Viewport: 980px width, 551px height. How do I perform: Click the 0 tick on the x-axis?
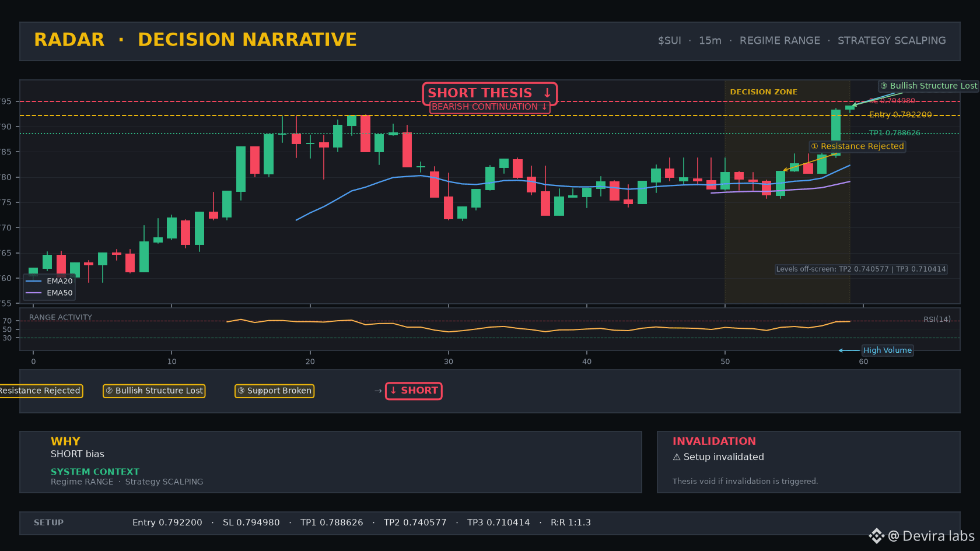click(x=33, y=362)
